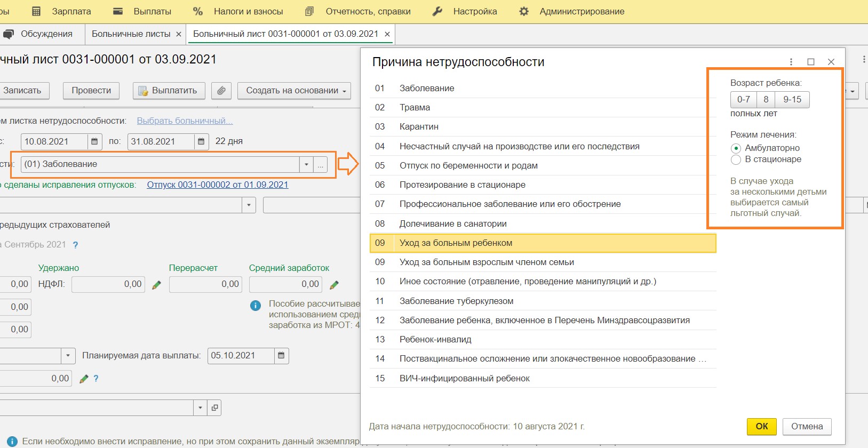The height and width of the screenshot is (448, 868).
Task: Open the Отпуск 0031-000002 от 01.09.2021 link
Action: 218,185
